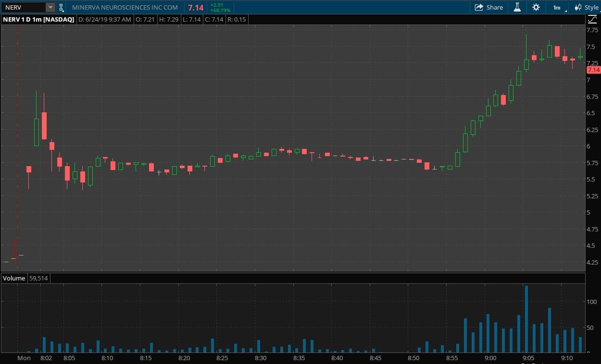Screen dimensions: 601x364
Task: Click the 9:00 time axis label
Action: pos(490,358)
